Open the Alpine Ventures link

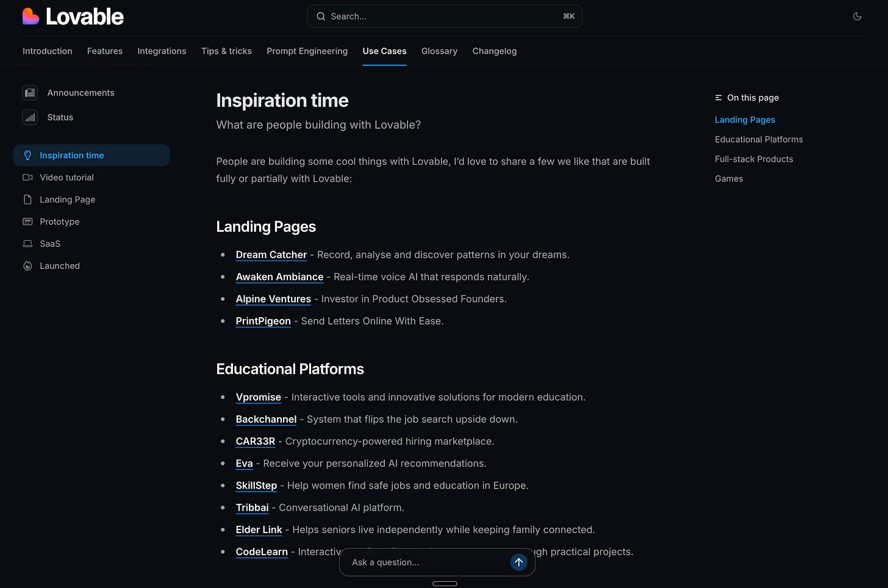point(273,299)
